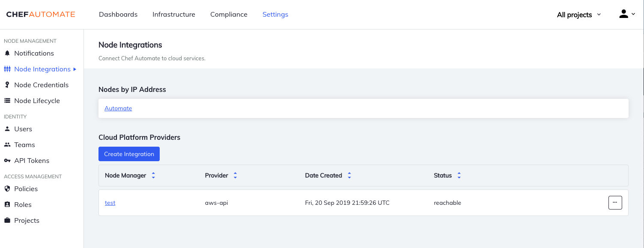
Task: Expand the Node Integrations sidebar arrow
Action: pyautogui.click(x=75, y=69)
